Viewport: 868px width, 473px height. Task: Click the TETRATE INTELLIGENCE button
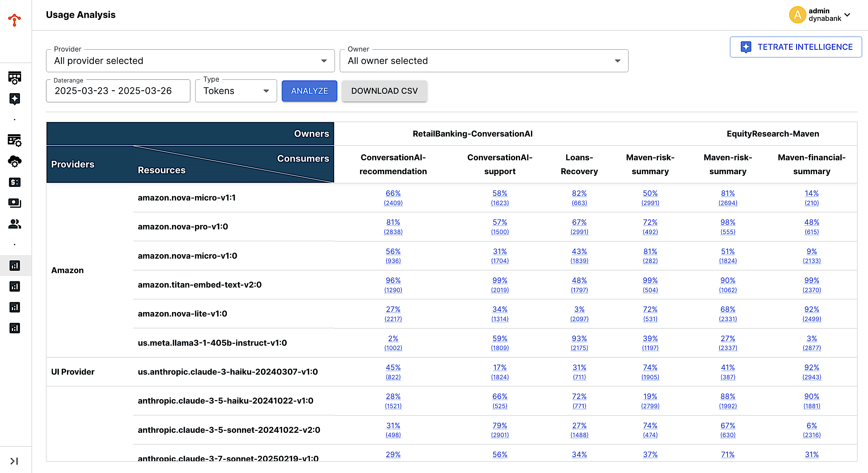(x=795, y=47)
